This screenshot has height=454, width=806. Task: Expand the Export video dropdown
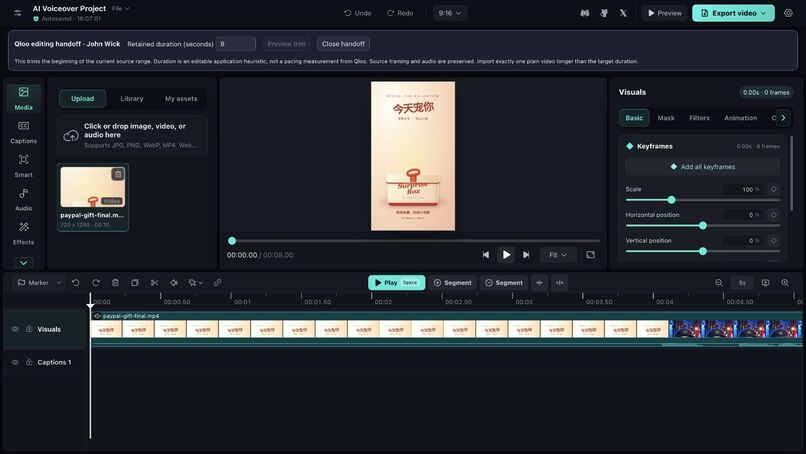(x=764, y=13)
